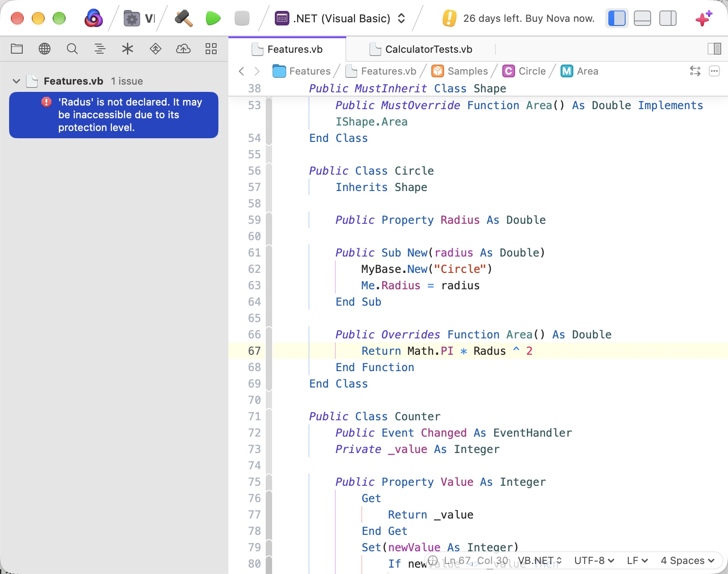Screen dimensions: 728x574
Task: Open Publishing cloud sidebar icon
Action: (183, 49)
